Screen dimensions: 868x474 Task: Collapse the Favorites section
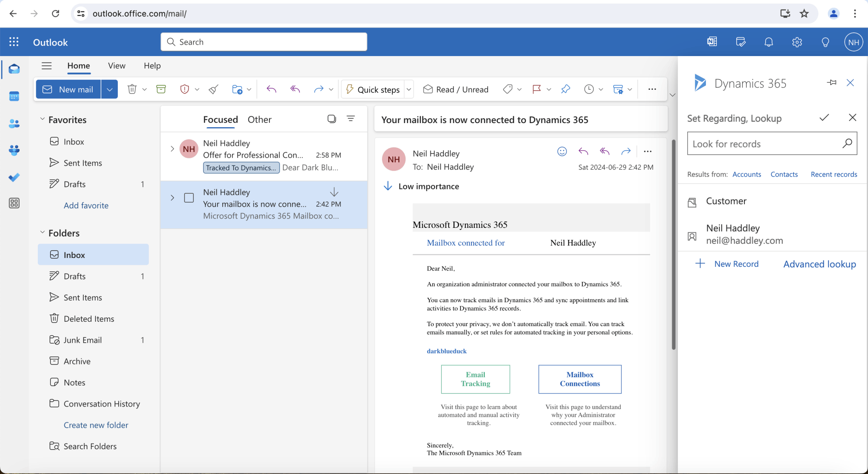pyautogui.click(x=42, y=119)
